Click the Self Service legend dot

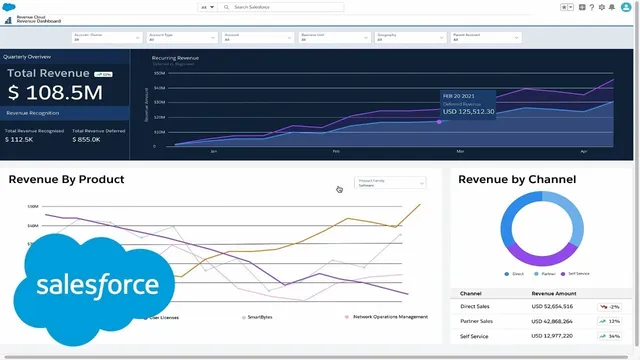563,274
